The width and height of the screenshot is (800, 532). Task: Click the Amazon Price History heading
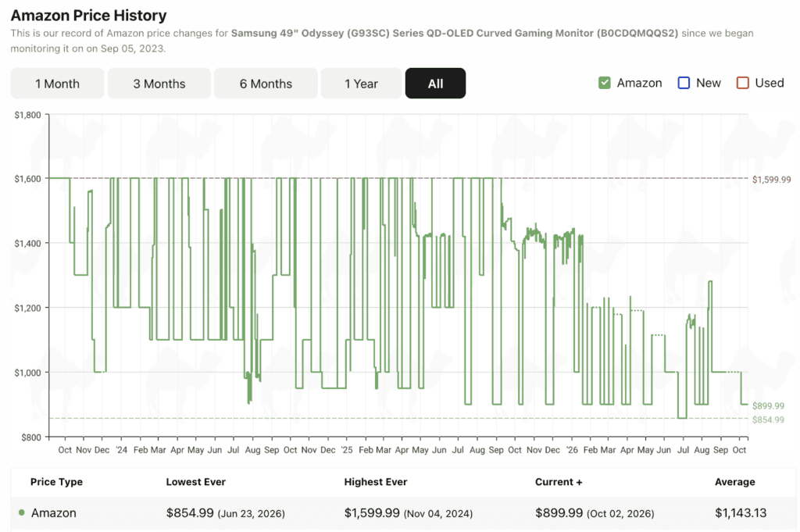pos(89,16)
